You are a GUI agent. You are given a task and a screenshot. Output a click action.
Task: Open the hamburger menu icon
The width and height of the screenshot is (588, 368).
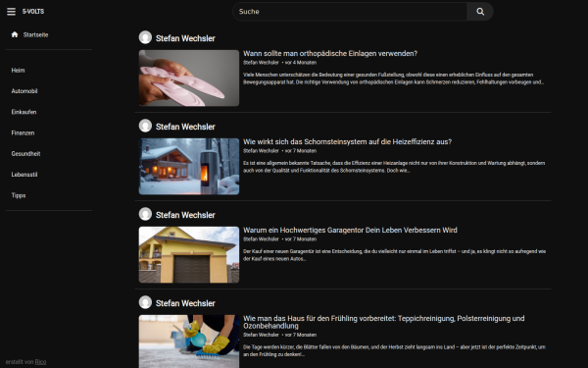pos(11,12)
